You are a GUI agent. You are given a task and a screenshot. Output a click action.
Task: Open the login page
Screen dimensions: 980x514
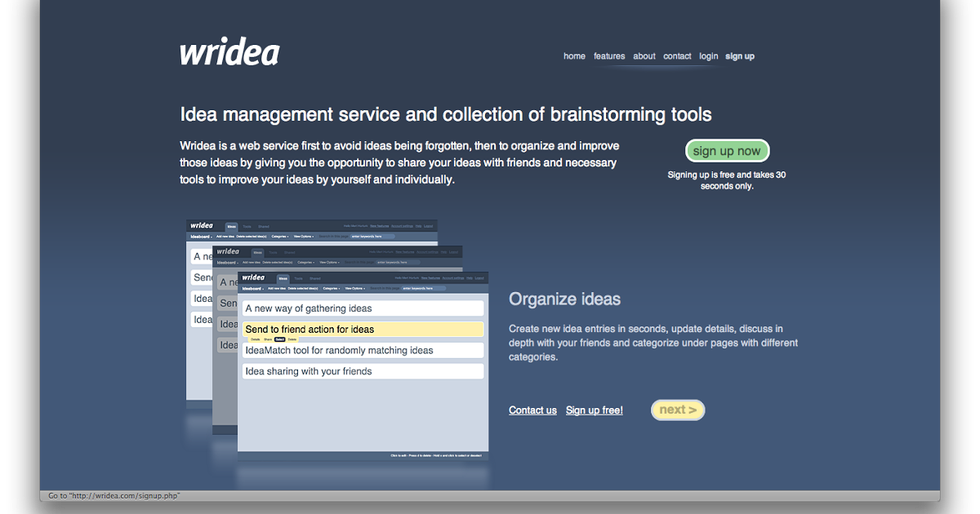[x=708, y=56]
